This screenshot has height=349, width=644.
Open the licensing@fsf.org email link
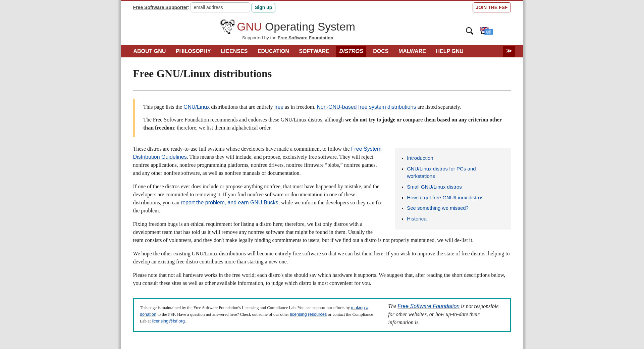pyautogui.click(x=168, y=321)
